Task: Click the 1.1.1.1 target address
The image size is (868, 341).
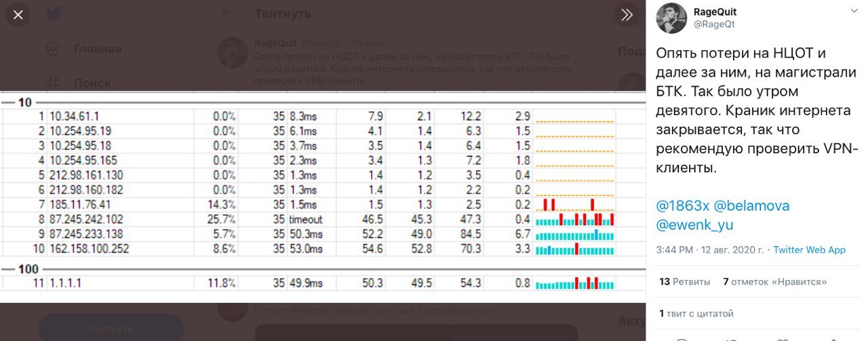Action: 65,283
